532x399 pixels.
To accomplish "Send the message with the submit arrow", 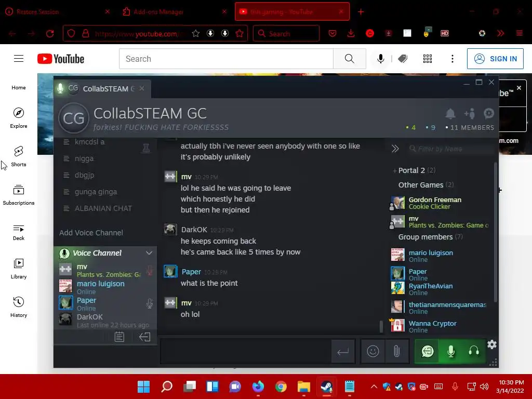I will [343, 352].
